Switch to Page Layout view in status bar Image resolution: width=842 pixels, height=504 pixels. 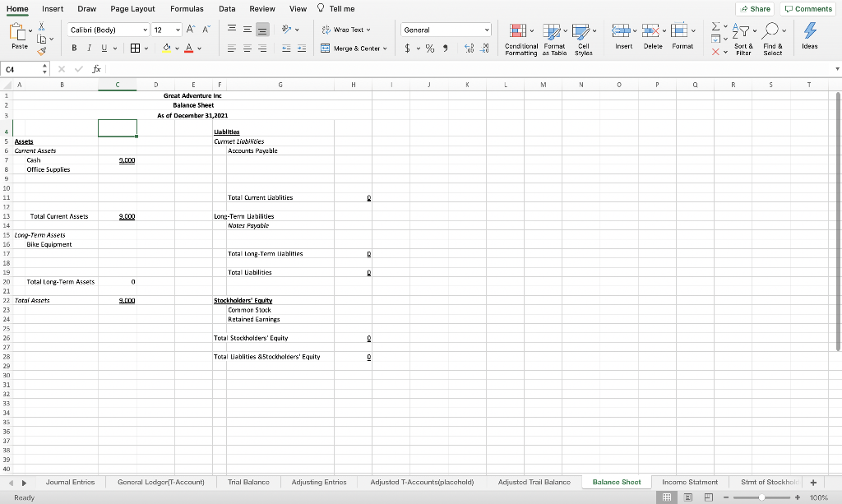688,497
